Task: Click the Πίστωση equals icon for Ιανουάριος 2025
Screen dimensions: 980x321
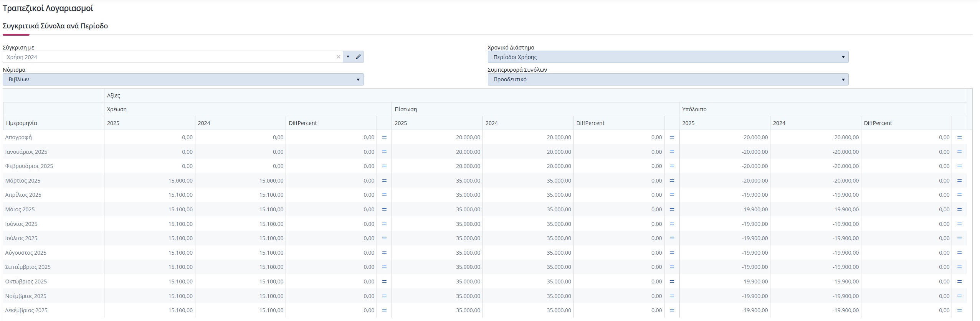Action: click(672, 152)
